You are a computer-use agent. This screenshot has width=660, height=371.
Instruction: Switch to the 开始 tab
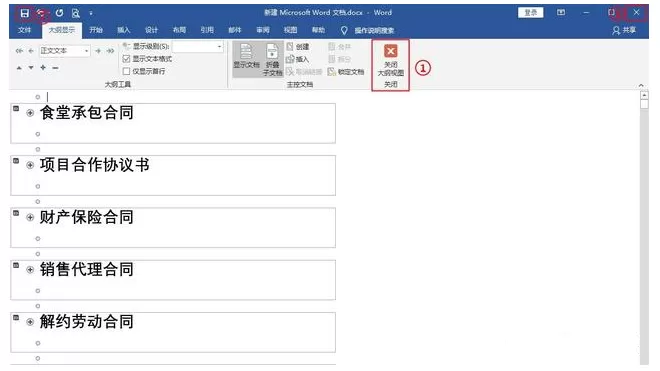[96, 30]
